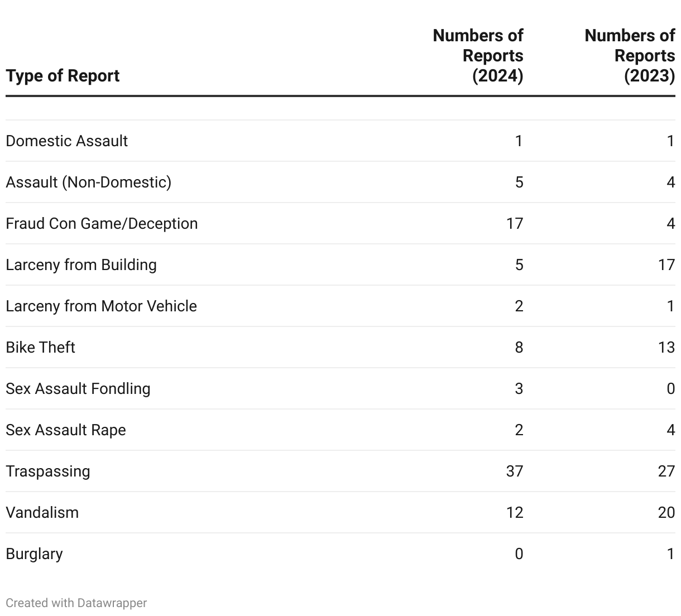Select the Assault (Non-Domestic) row label
Image resolution: width=681 pixels, height=616 pixels.
point(89,182)
